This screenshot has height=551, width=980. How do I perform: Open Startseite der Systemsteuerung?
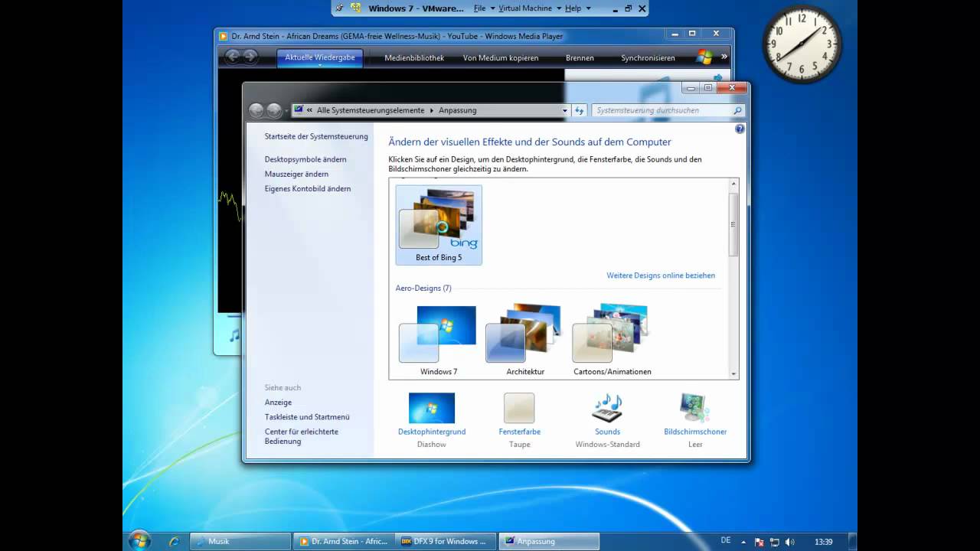(x=316, y=136)
